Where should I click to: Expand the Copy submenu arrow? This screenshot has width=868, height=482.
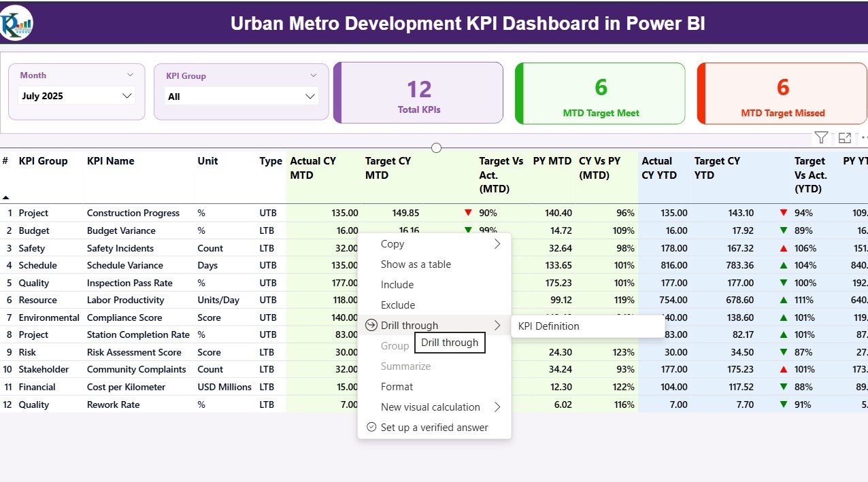pyautogui.click(x=497, y=244)
